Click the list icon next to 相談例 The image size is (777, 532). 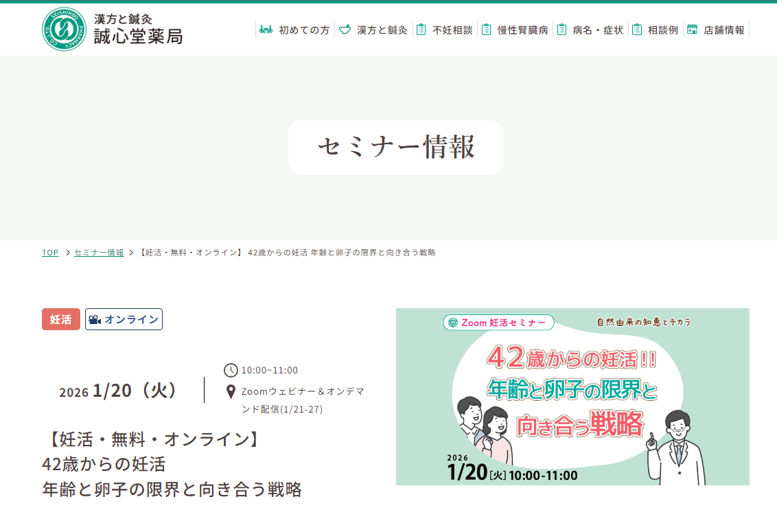pos(638,30)
